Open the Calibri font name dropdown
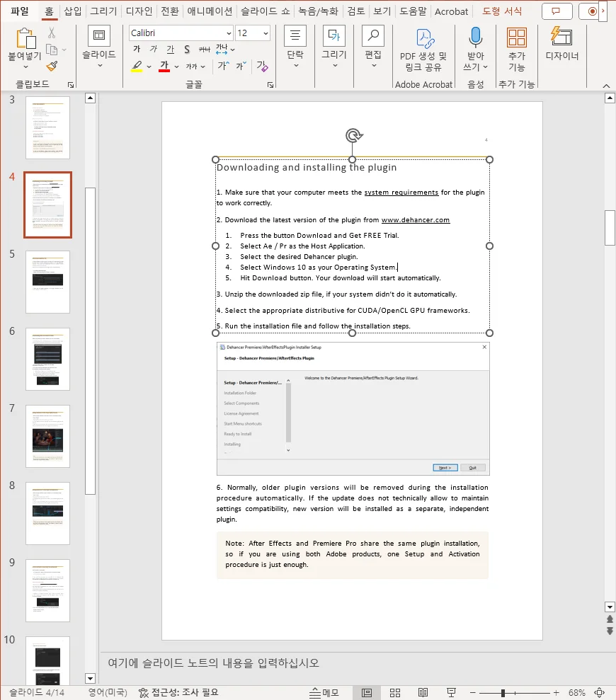Viewport: 616px width, 700px height. tap(228, 33)
